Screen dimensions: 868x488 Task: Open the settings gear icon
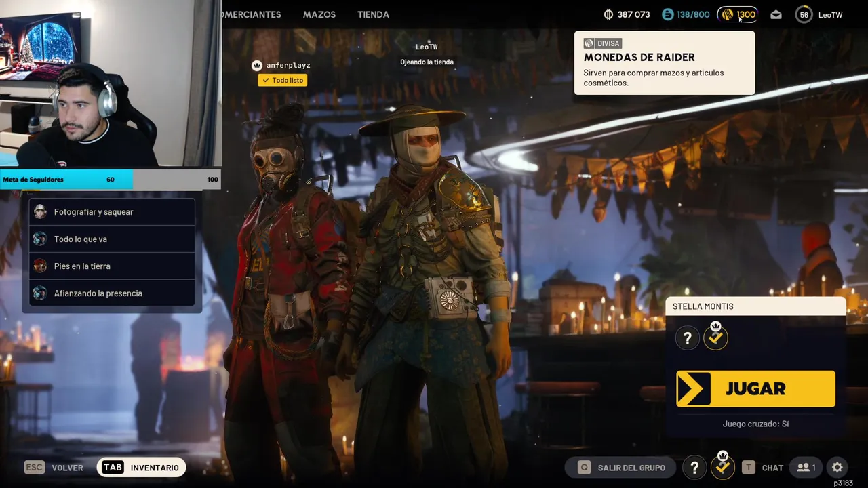(837, 468)
